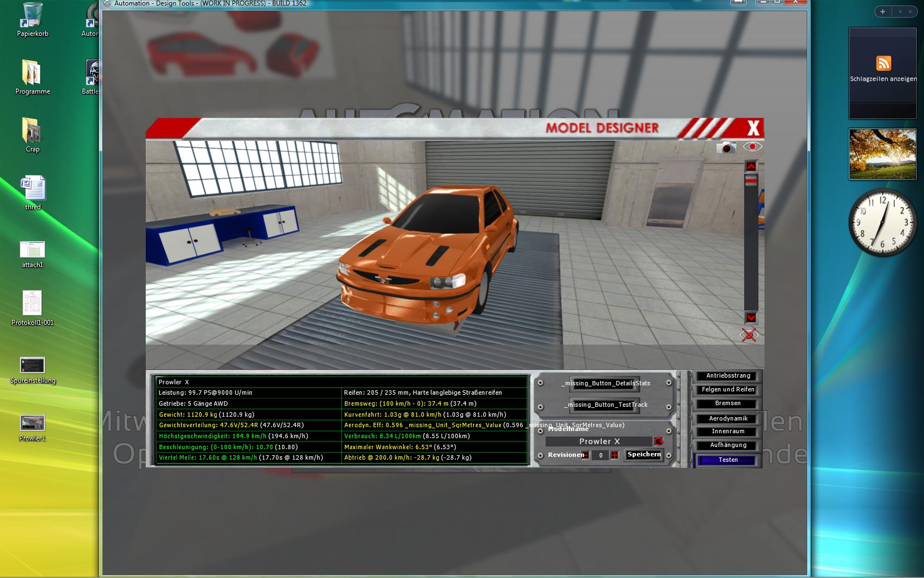Open the thred document icon
Viewport: 924px width, 578px height.
[32, 193]
